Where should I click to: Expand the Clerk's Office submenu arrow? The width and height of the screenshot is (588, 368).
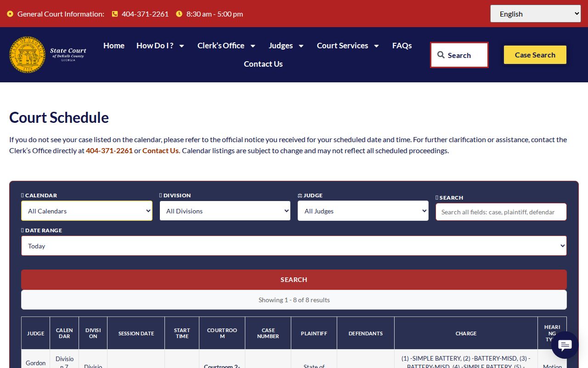tap(253, 46)
